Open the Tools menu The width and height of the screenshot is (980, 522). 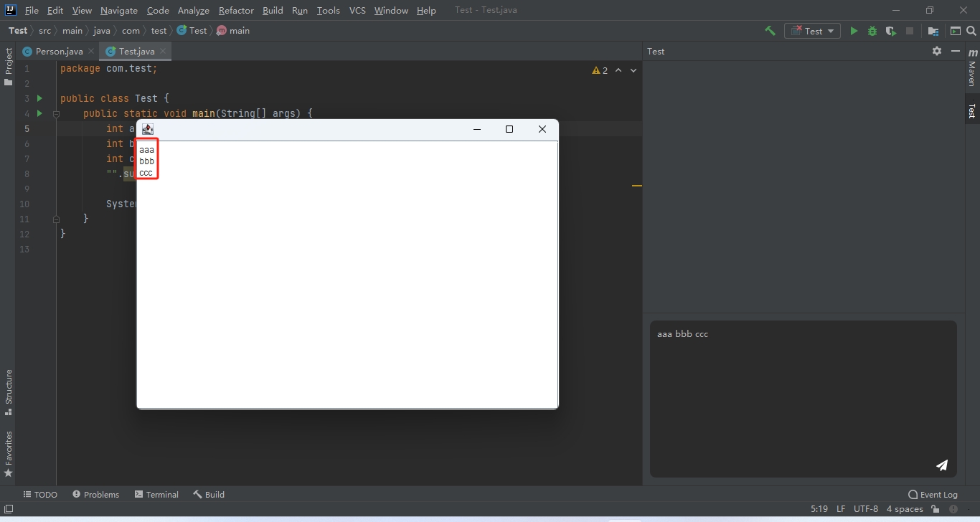[329, 10]
